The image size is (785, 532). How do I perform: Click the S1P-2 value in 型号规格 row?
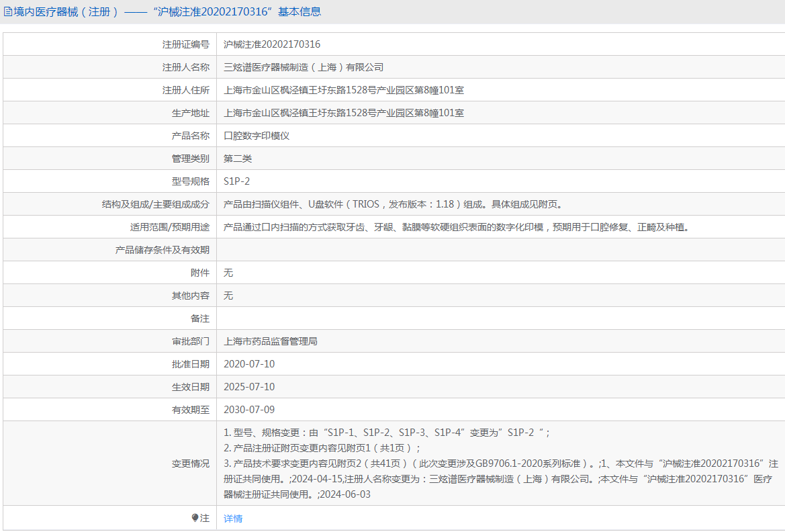237,181
